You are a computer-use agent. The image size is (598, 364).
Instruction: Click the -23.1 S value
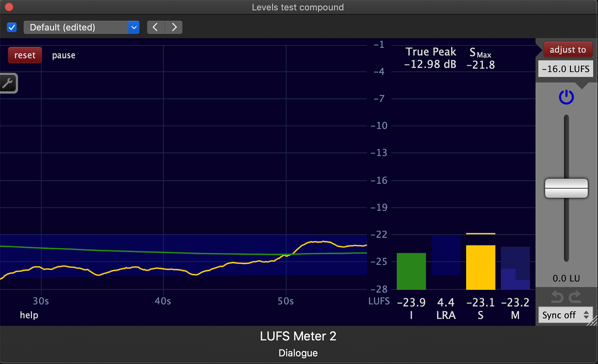[481, 302]
